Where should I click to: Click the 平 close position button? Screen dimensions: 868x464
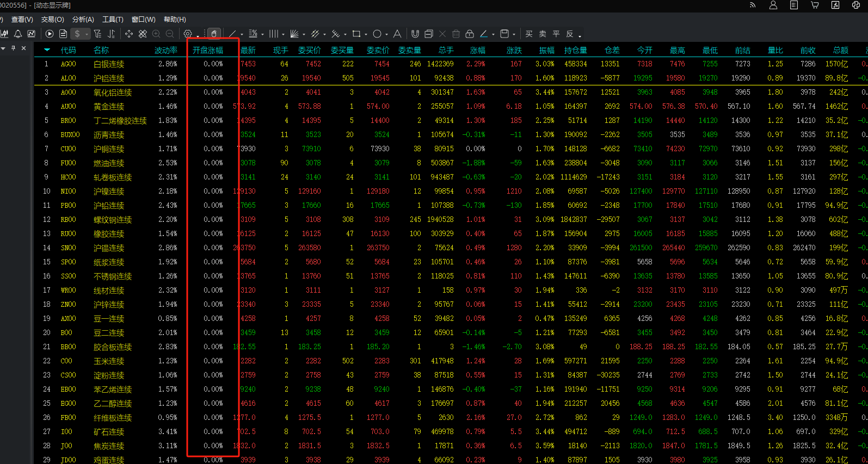tap(556, 34)
